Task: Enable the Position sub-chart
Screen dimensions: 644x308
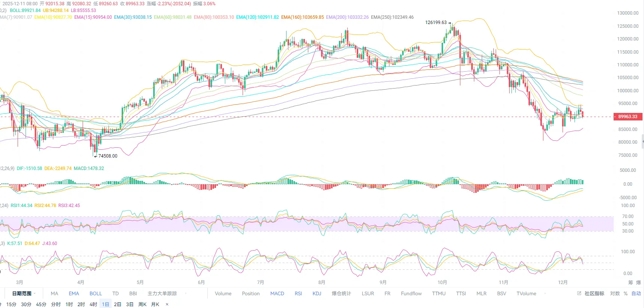Action: [251, 293]
